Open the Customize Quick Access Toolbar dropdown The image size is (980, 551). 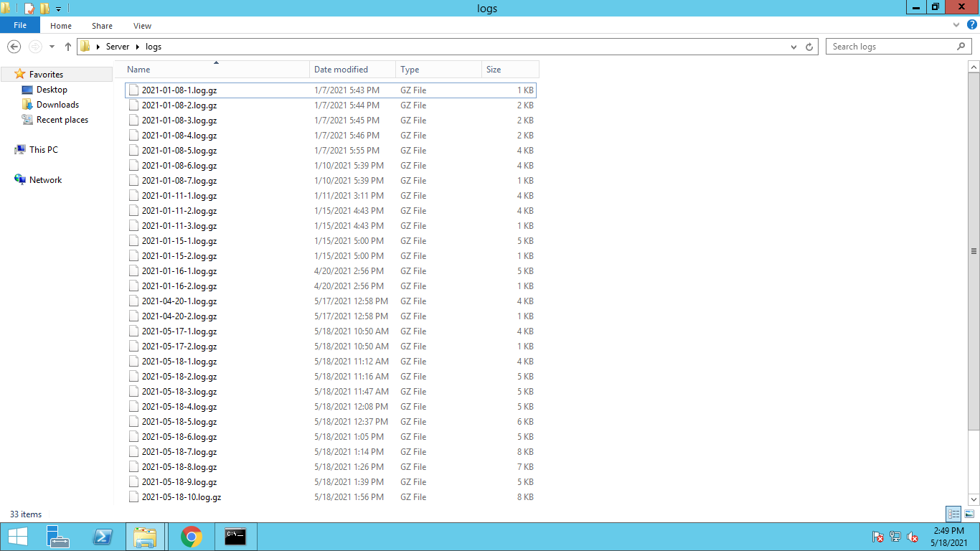coord(59,9)
